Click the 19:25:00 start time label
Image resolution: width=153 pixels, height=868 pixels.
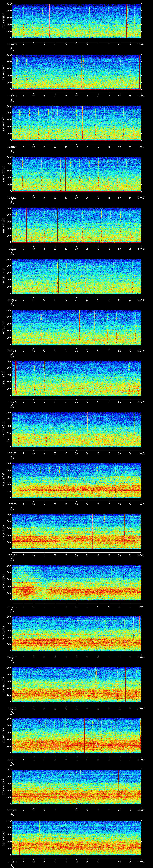click(12, 504)
